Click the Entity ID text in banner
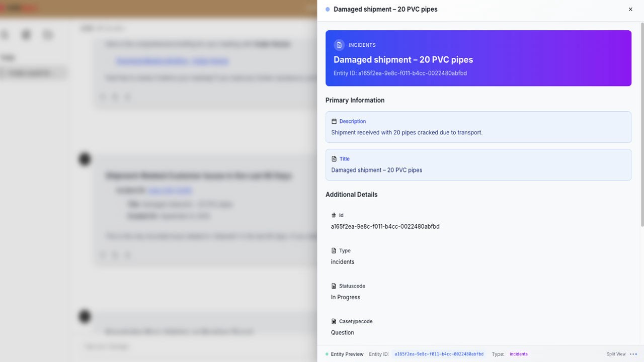Viewport: 644px width, 362px height. click(400, 73)
